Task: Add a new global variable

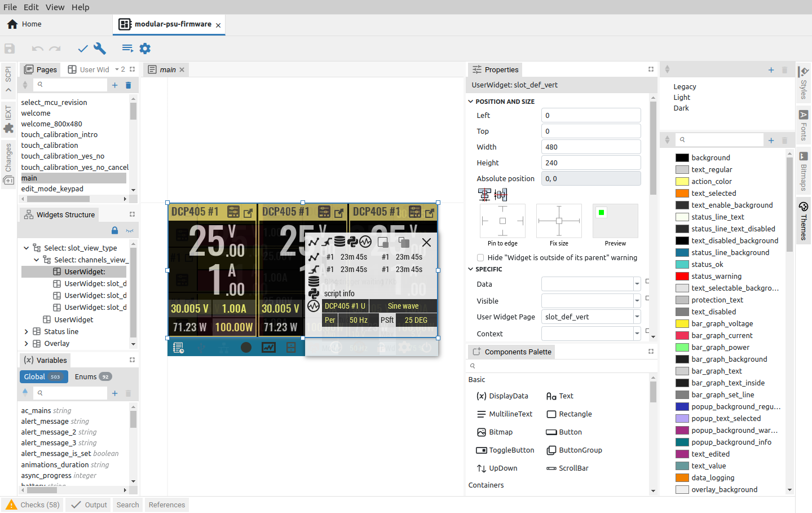Action: (114, 393)
